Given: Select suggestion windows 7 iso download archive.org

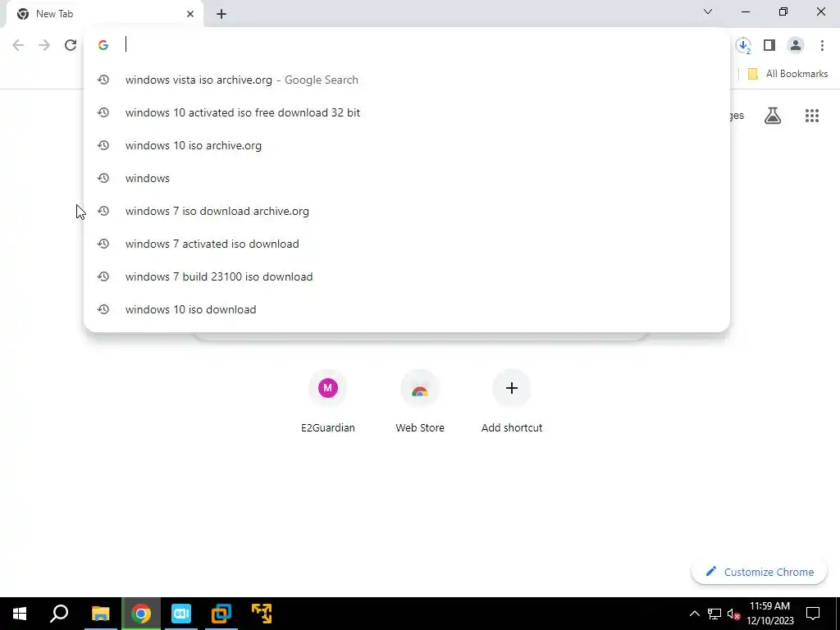Looking at the screenshot, I should 407,211.
